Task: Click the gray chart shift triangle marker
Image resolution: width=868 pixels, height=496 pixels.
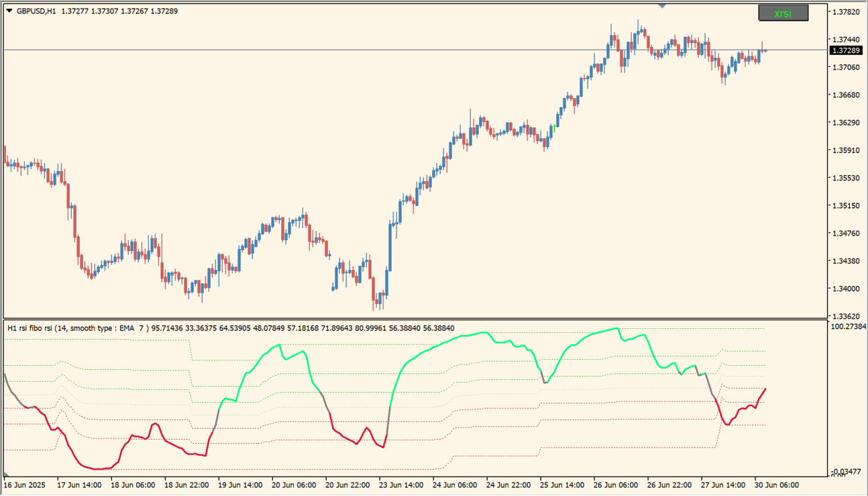Action: coord(663,6)
